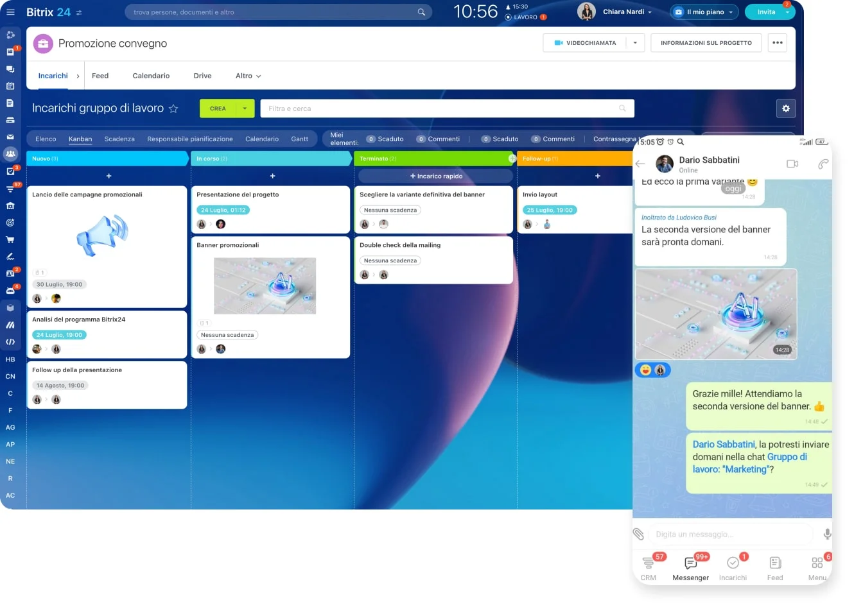
Task: Click the Invita button
Action: point(765,12)
